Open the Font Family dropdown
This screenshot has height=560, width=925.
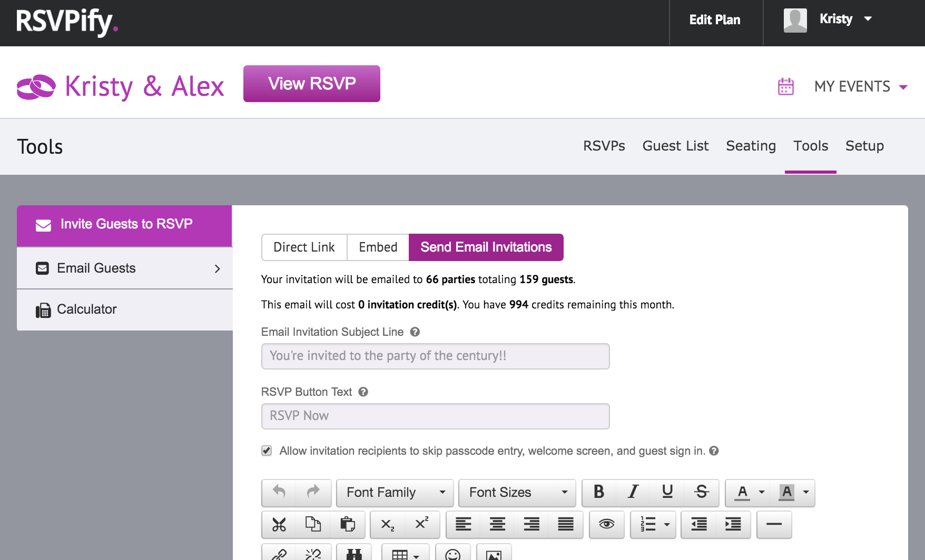pos(395,493)
